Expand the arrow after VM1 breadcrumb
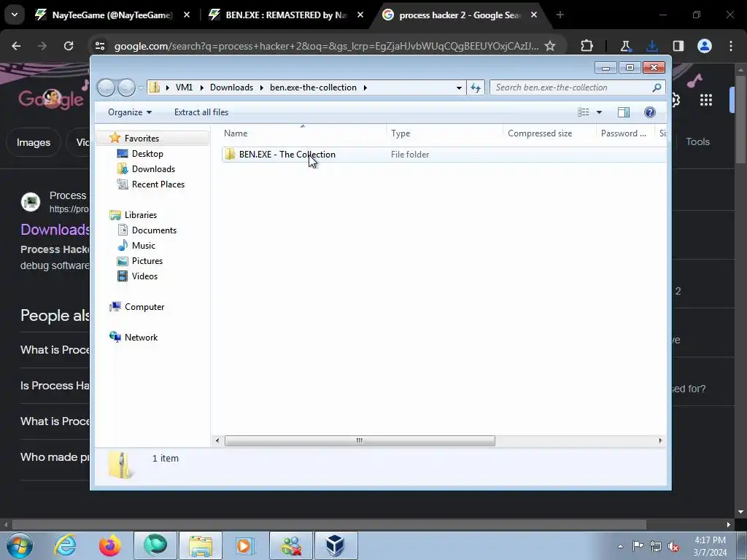 click(201, 87)
